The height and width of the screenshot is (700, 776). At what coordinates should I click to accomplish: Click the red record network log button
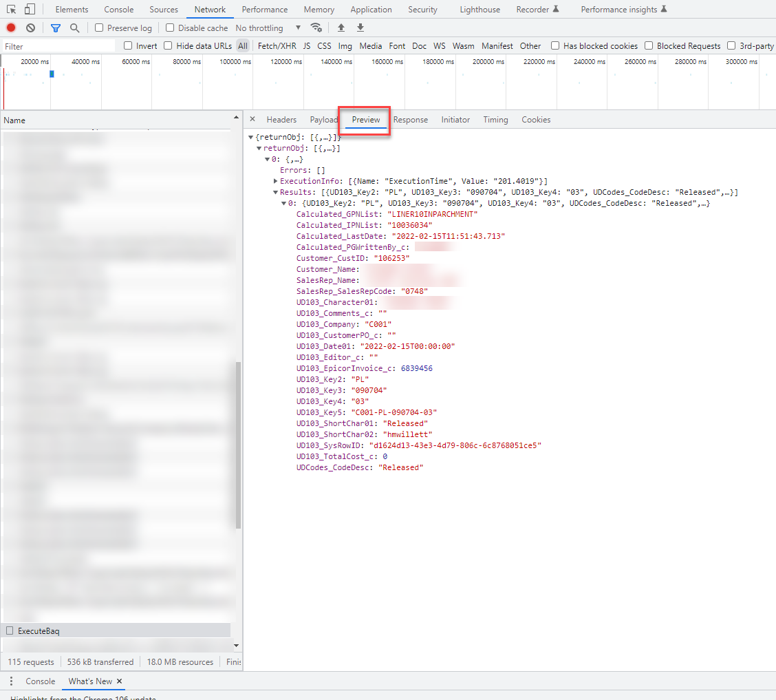pos(11,28)
